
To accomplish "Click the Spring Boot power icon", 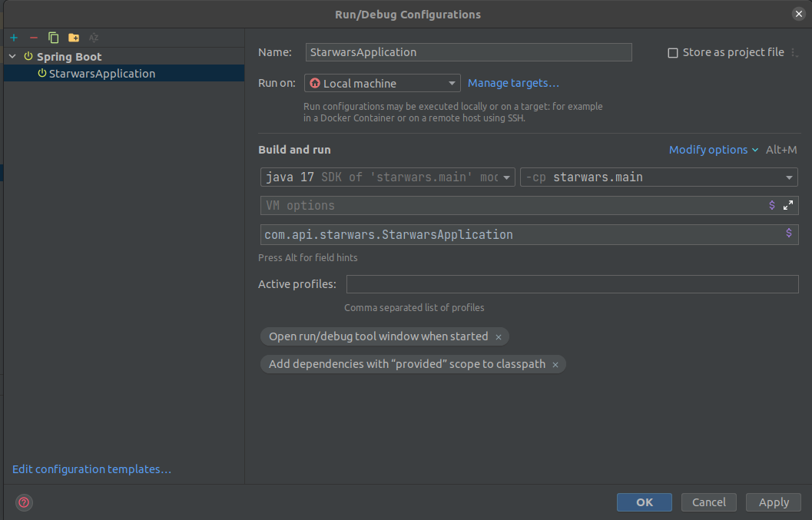I will [x=28, y=56].
